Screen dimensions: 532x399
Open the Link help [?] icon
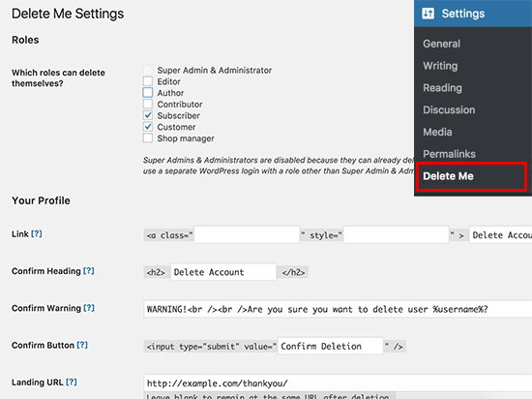coord(37,233)
